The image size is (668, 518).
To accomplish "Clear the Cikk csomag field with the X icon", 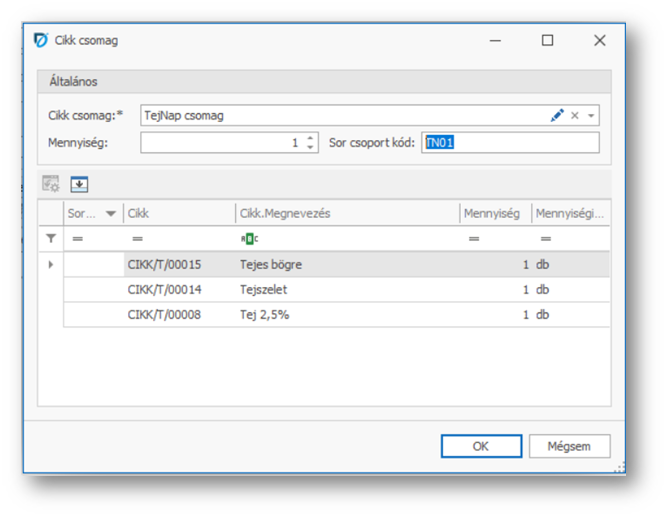I will coord(575,116).
